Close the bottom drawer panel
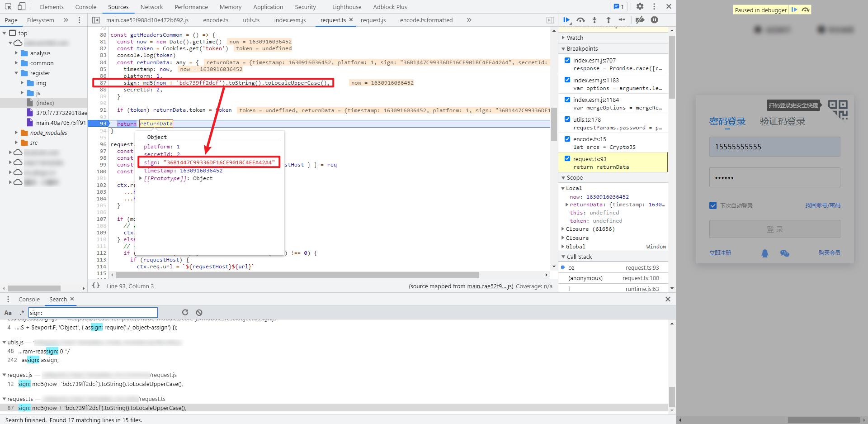868x424 pixels. 668,299
